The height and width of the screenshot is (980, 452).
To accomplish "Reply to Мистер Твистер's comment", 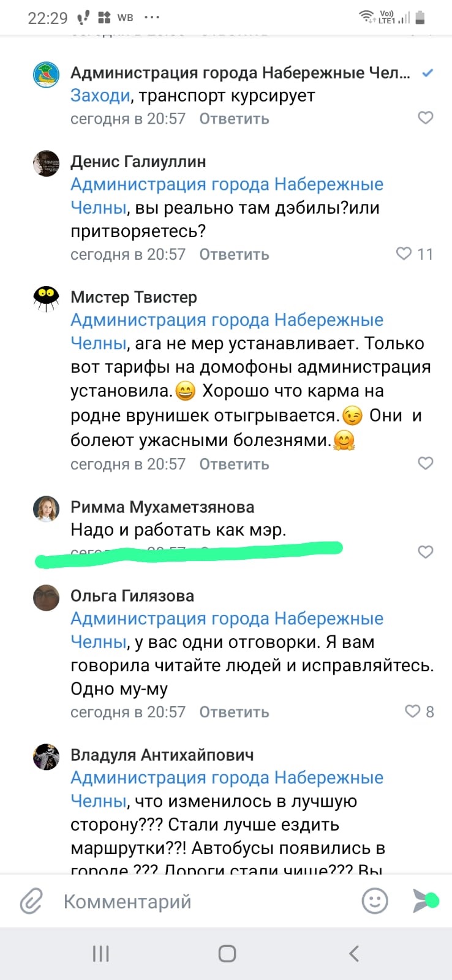I will click(234, 464).
